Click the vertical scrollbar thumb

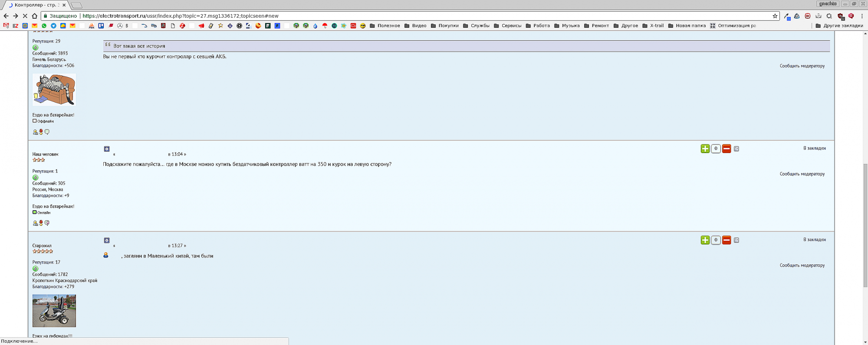coord(865,225)
